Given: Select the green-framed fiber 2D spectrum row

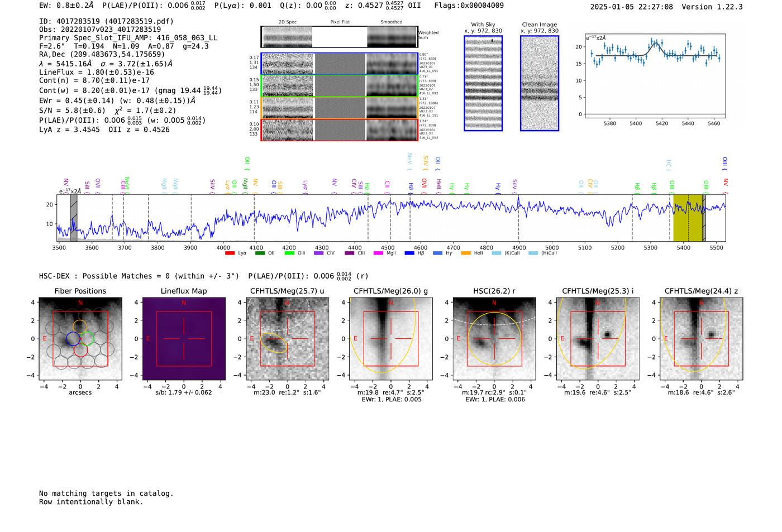Looking at the screenshot, I should (x=340, y=86).
